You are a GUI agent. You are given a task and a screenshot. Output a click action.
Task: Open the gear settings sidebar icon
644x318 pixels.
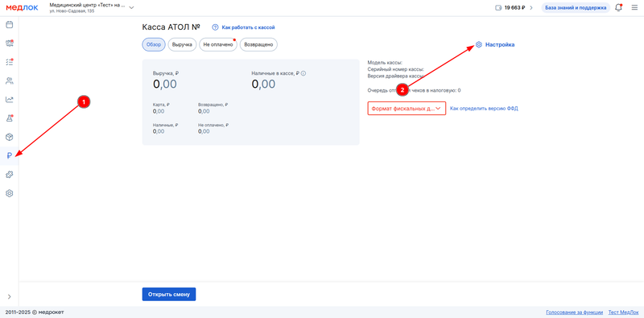pos(9,193)
